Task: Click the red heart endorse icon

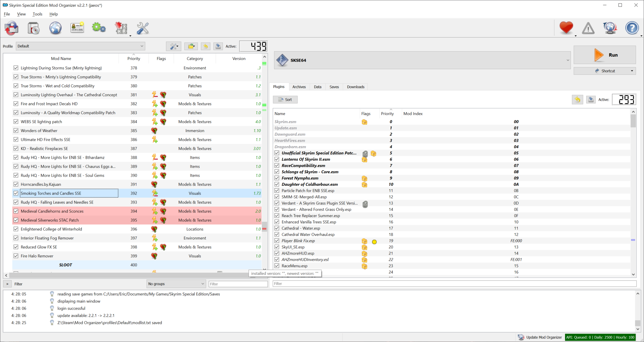Action: 566,28
